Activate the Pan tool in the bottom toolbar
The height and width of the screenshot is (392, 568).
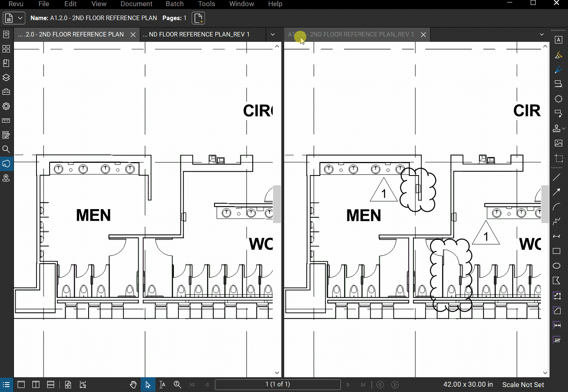pyautogui.click(x=133, y=385)
